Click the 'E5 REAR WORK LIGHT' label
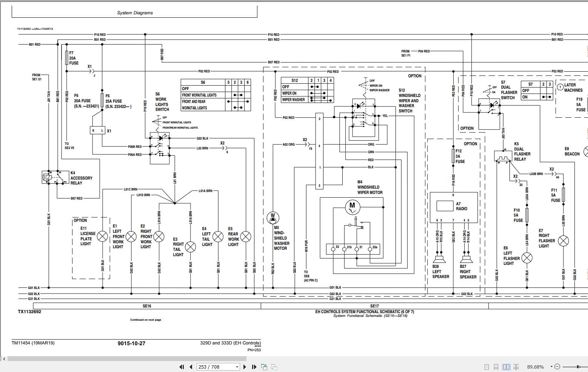 [233, 237]
